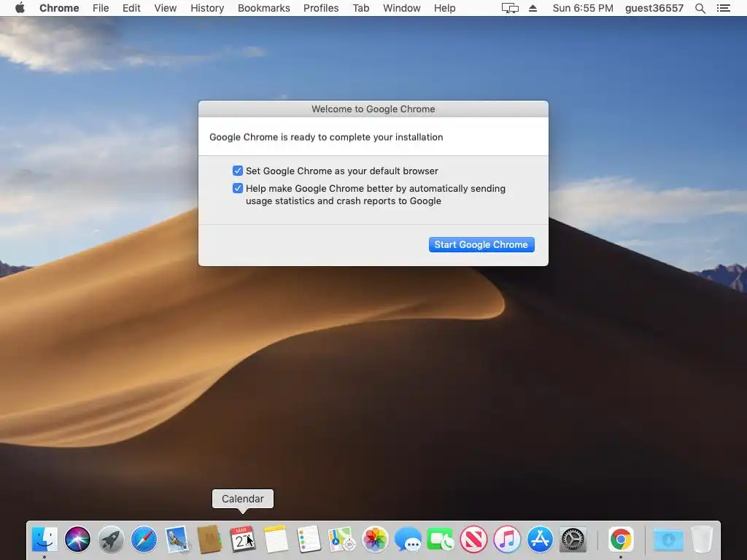Screen dimensions: 747x560
Task: Uncheck Set Google Chrome as default browser
Action: [238, 171]
